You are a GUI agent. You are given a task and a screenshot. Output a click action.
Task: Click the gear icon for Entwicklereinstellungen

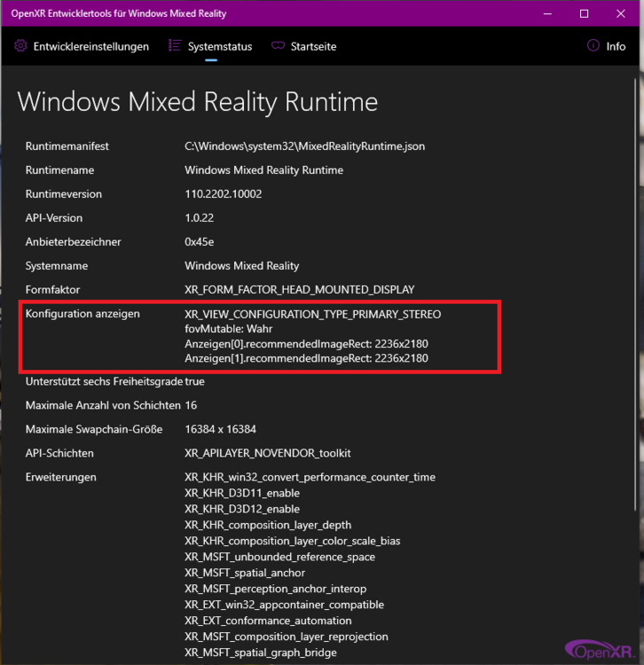coord(20,46)
